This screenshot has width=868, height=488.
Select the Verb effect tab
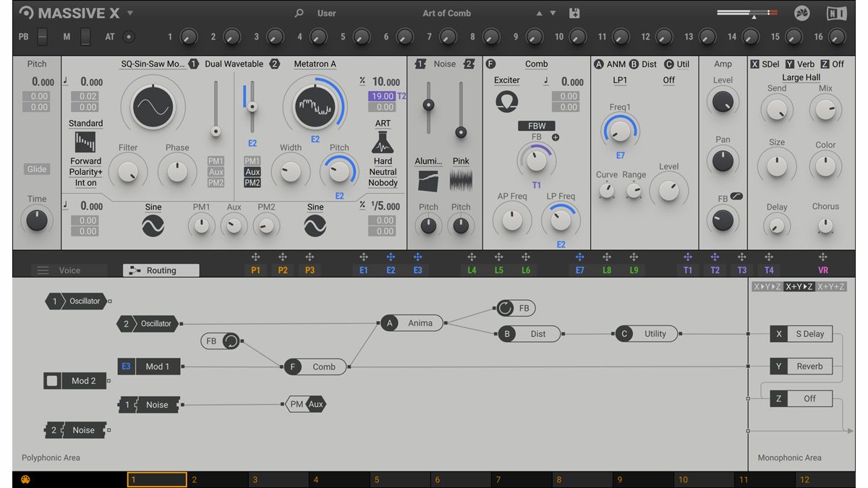coord(799,64)
